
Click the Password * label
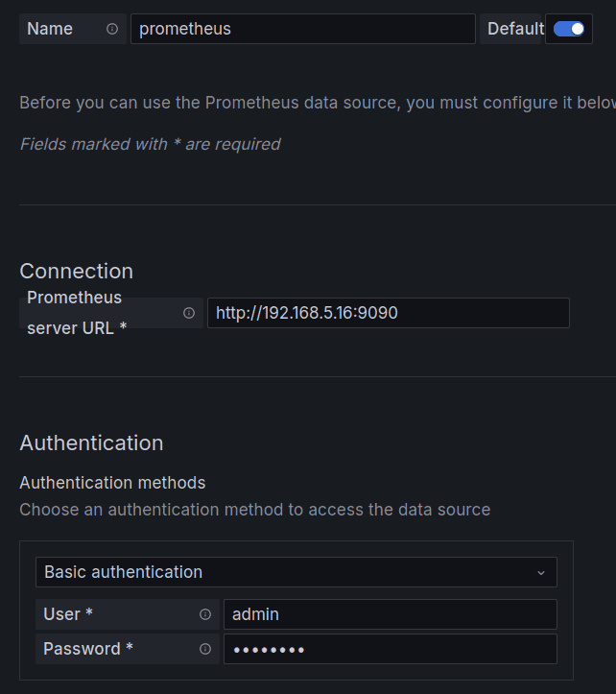coord(88,649)
